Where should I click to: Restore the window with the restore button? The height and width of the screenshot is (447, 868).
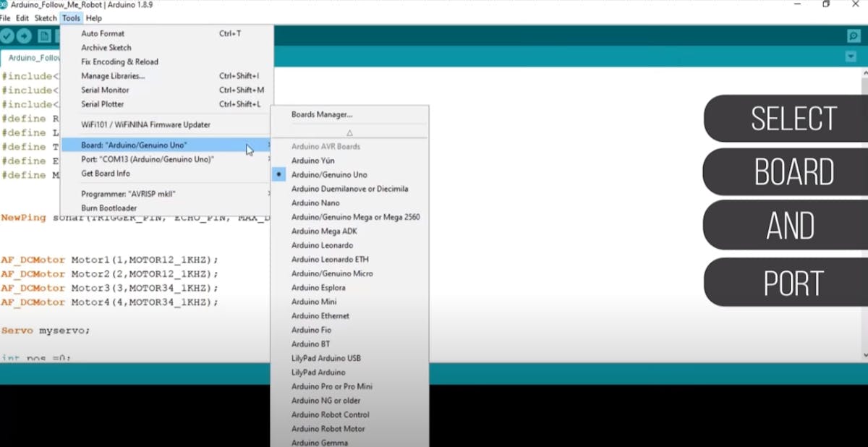point(825,4)
